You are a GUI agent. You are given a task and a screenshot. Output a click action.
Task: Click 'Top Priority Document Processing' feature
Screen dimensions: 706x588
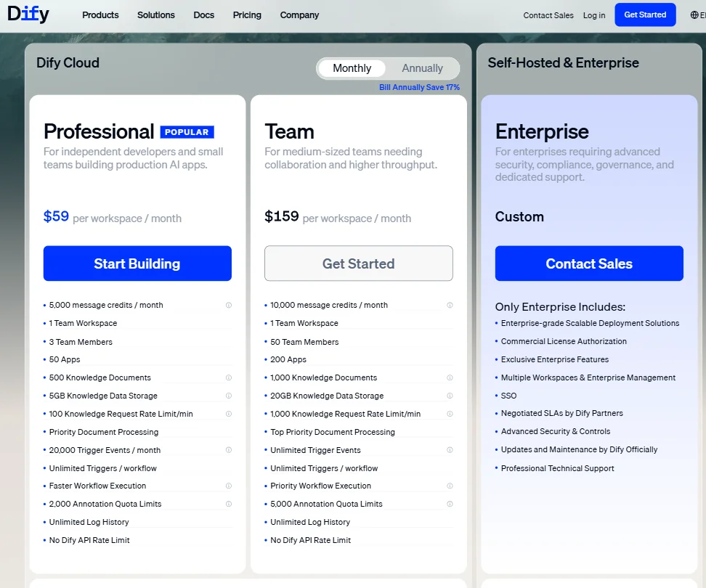point(332,432)
